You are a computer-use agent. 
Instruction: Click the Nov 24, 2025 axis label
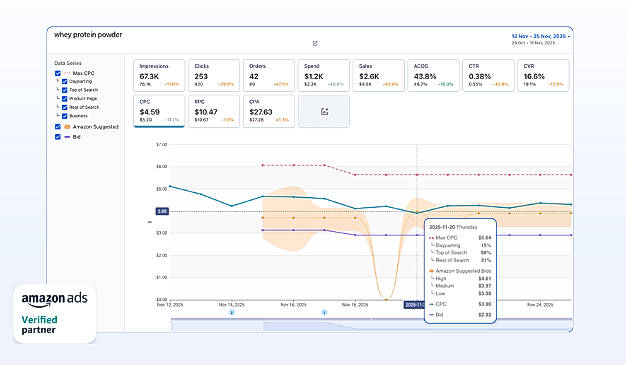540,305
